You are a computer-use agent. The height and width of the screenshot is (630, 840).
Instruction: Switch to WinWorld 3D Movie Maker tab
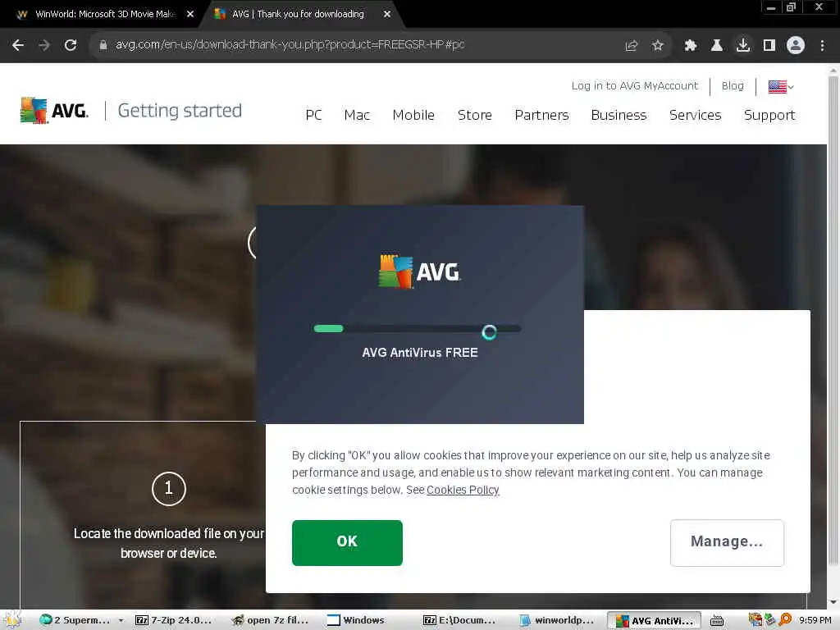(x=105, y=14)
